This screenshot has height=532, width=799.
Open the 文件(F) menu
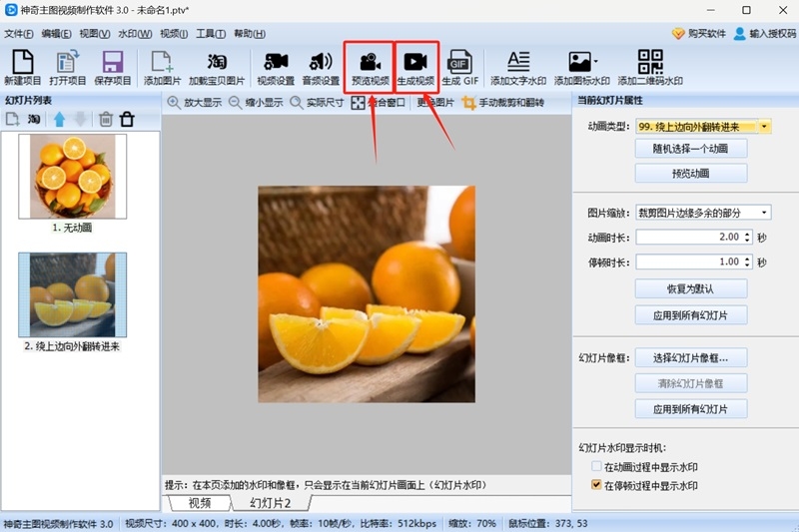click(19, 34)
